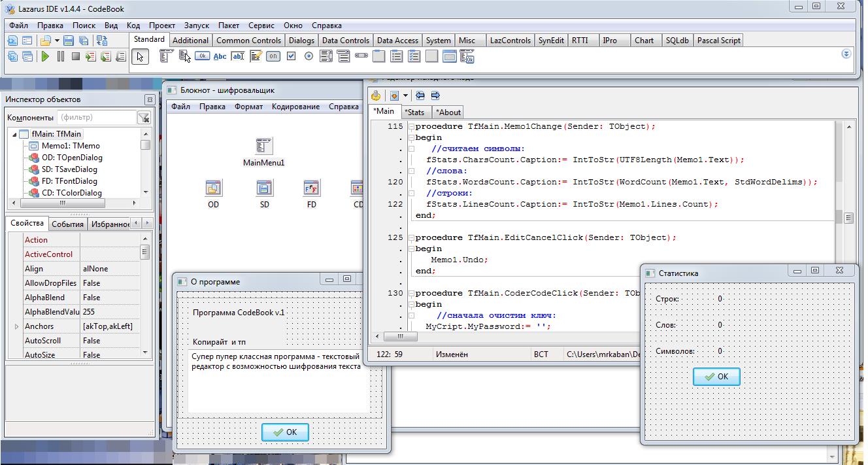
Task: Select the TRadioButton component in the palette
Action: coord(309,56)
